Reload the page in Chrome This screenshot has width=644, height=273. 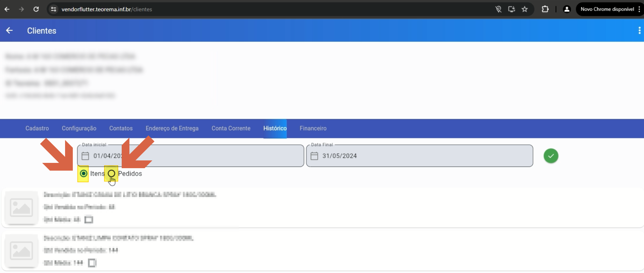point(36,9)
